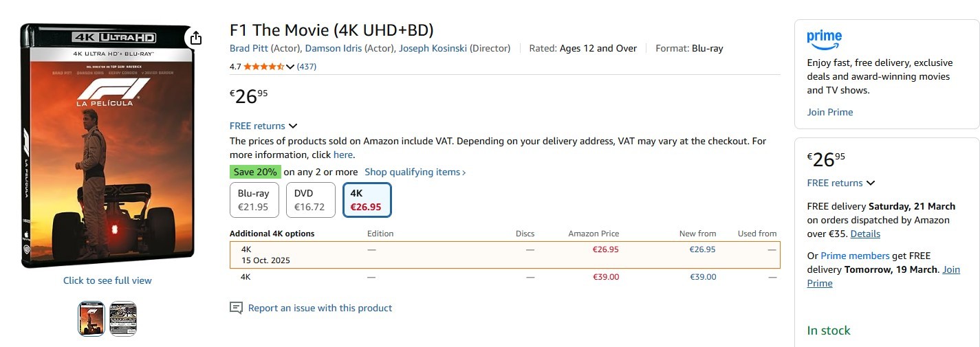Select the 4K format option
The image size is (980, 347).
(x=367, y=200)
